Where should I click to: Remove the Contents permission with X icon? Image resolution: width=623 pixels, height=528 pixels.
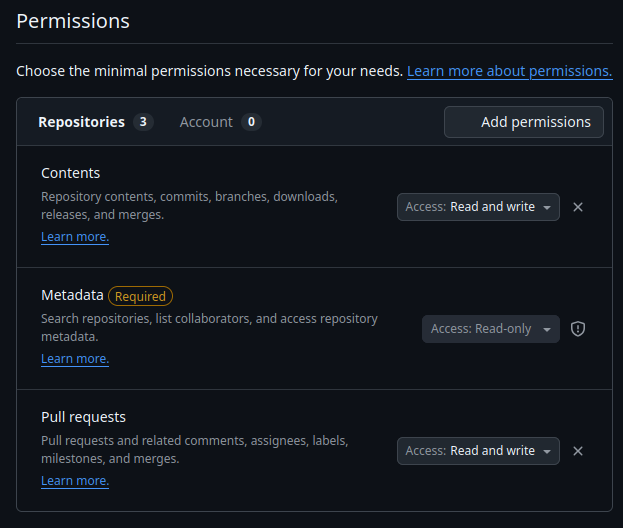point(577,207)
